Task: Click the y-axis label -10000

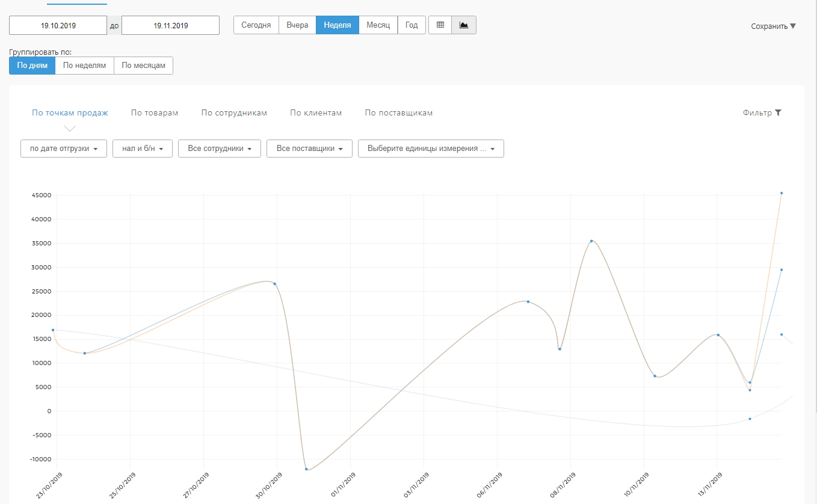Action: pyautogui.click(x=41, y=459)
